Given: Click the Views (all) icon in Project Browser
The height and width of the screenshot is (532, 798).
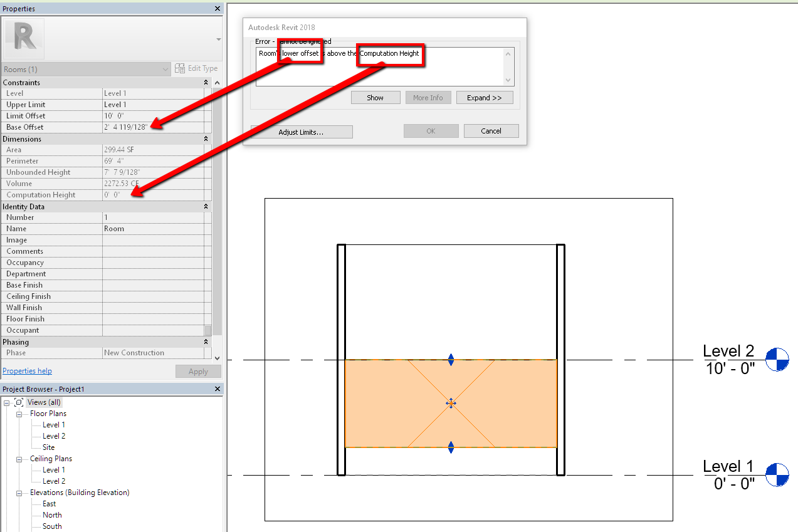Looking at the screenshot, I should click(19, 402).
